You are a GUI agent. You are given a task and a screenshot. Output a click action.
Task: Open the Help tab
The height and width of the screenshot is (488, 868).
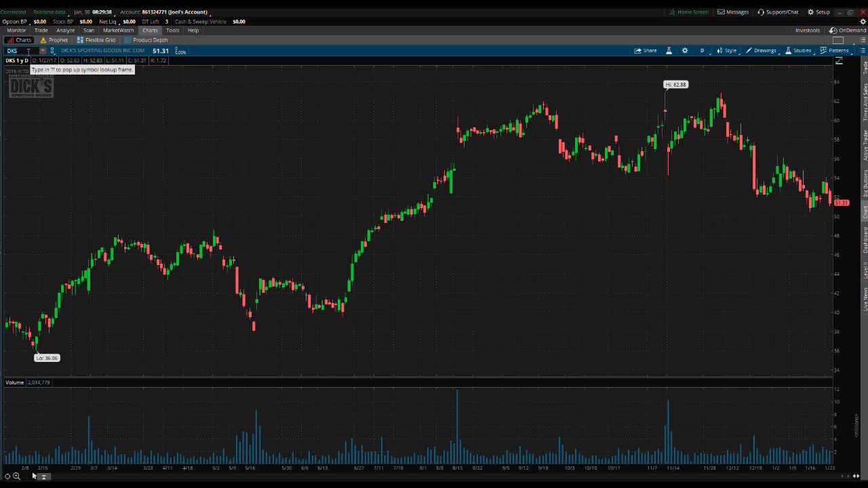point(193,30)
